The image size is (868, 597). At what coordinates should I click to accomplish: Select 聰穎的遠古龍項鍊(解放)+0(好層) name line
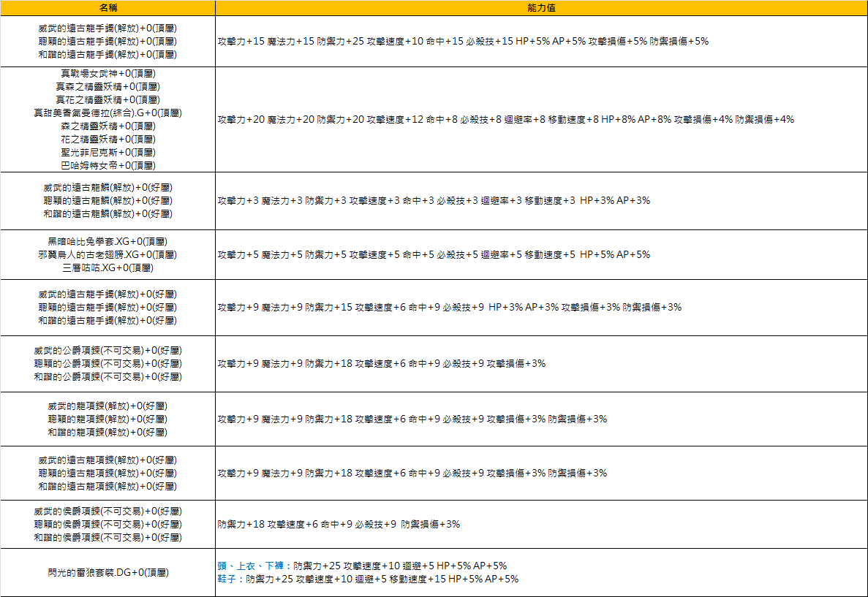[x=108, y=474]
